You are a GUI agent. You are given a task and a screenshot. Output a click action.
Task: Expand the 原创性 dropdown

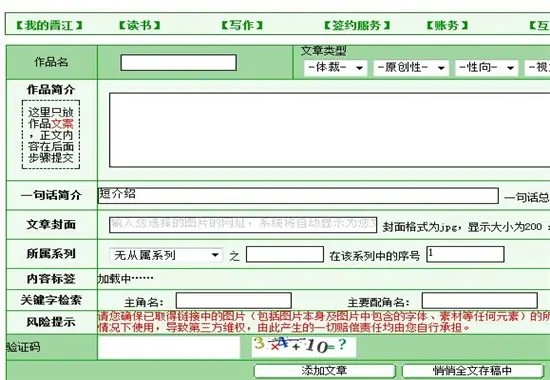pos(411,67)
